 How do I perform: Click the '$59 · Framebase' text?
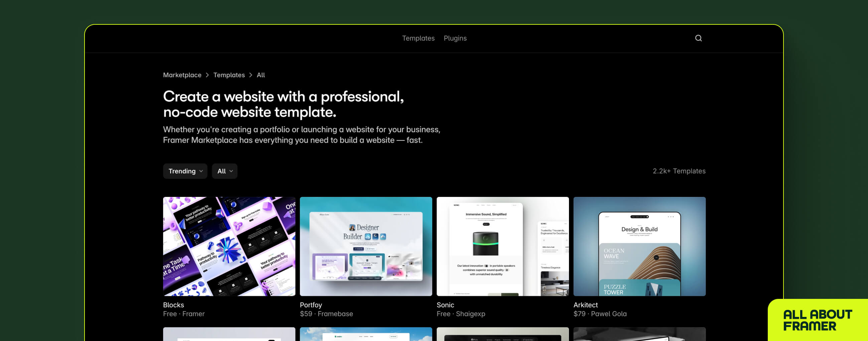click(x=326, y=314)
